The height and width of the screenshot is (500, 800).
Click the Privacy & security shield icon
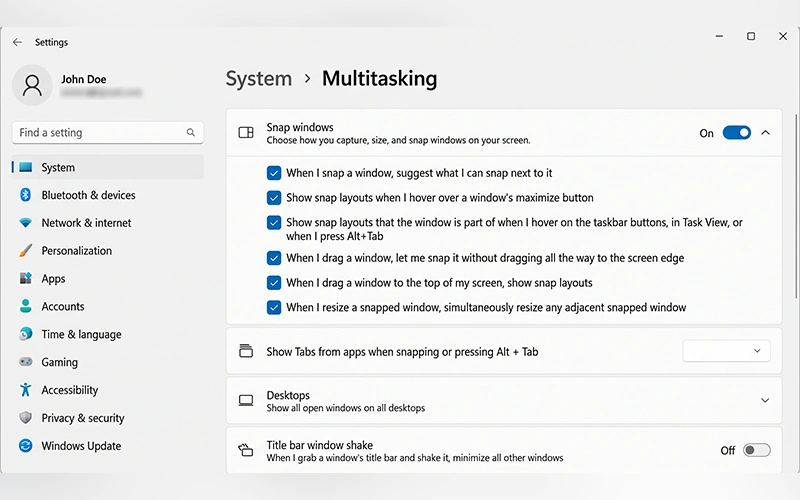point(26,418)
